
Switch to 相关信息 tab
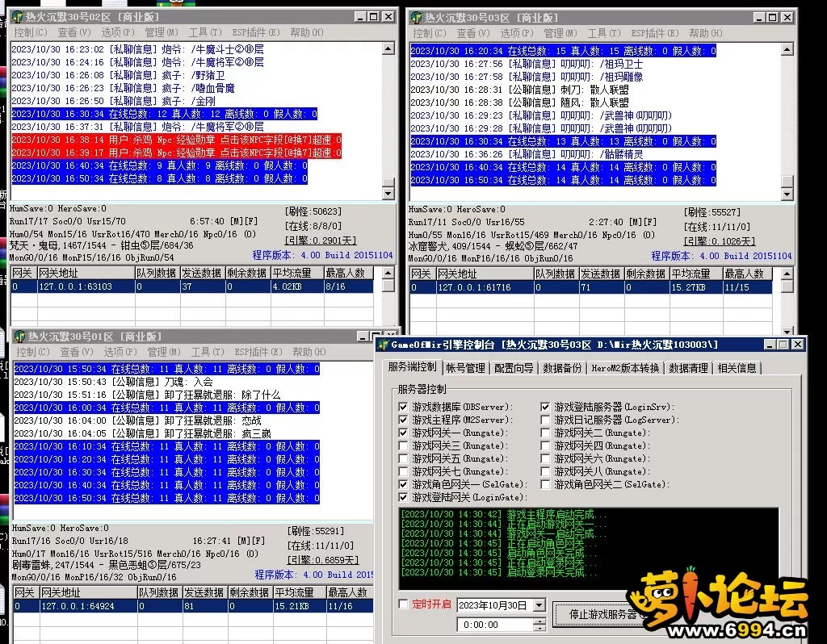[x=737, y=368]
